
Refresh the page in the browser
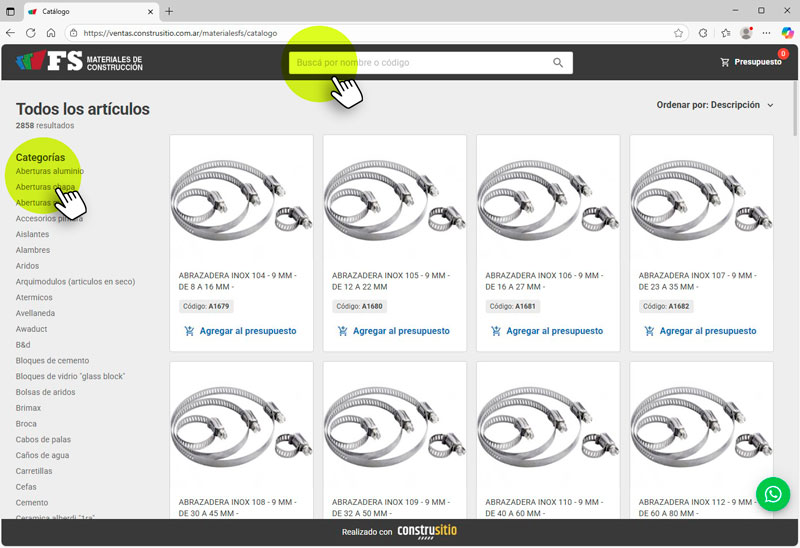click(31, 33)
